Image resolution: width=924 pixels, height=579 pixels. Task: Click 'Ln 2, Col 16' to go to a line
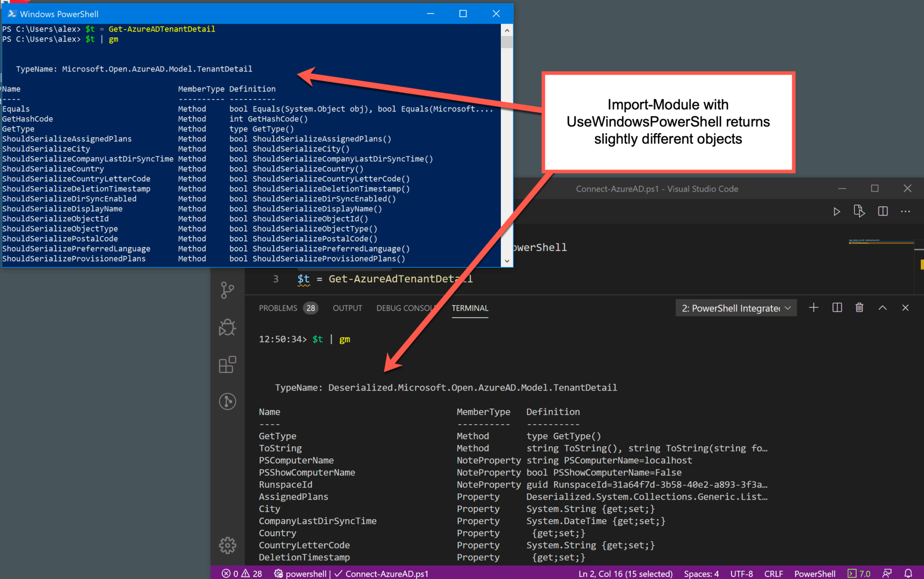pyautogui.click(x=625, y=573)
